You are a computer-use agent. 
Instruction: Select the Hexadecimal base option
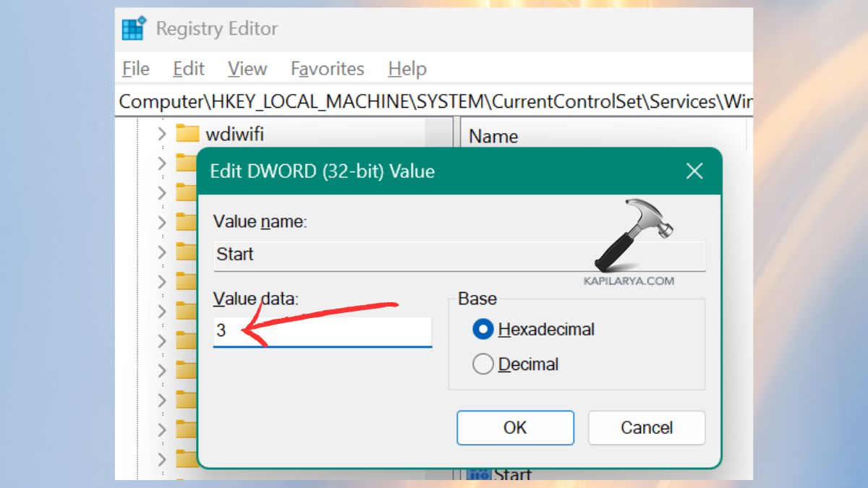pos(483,329)
